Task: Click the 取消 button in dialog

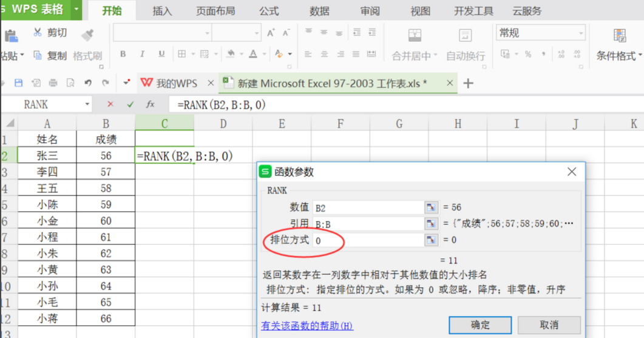Action: point(549,325)
